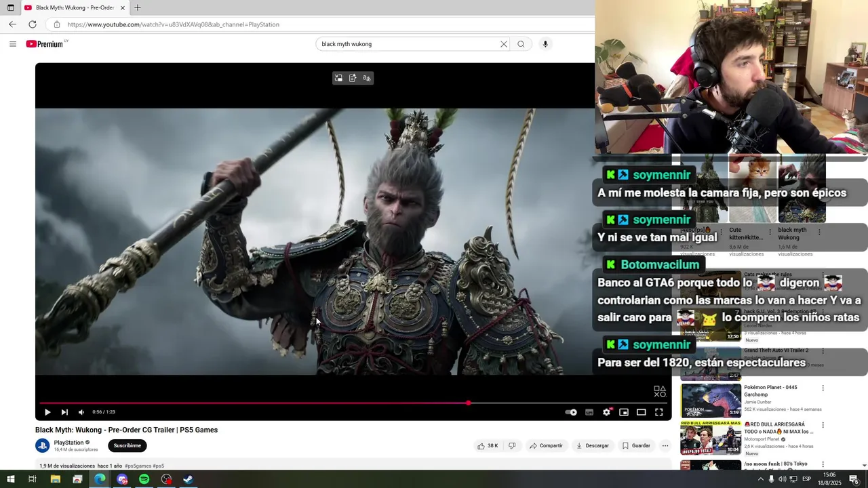Play the Black Myth Wukong trailer
868x488 pixels.
pyautogui.click(x=47, y=412)
